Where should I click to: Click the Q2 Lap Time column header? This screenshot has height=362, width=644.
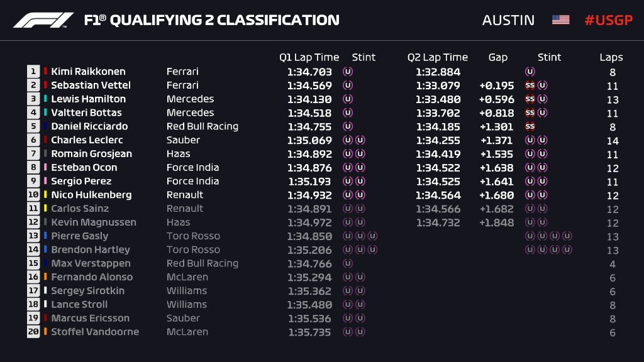click(437, 57)
